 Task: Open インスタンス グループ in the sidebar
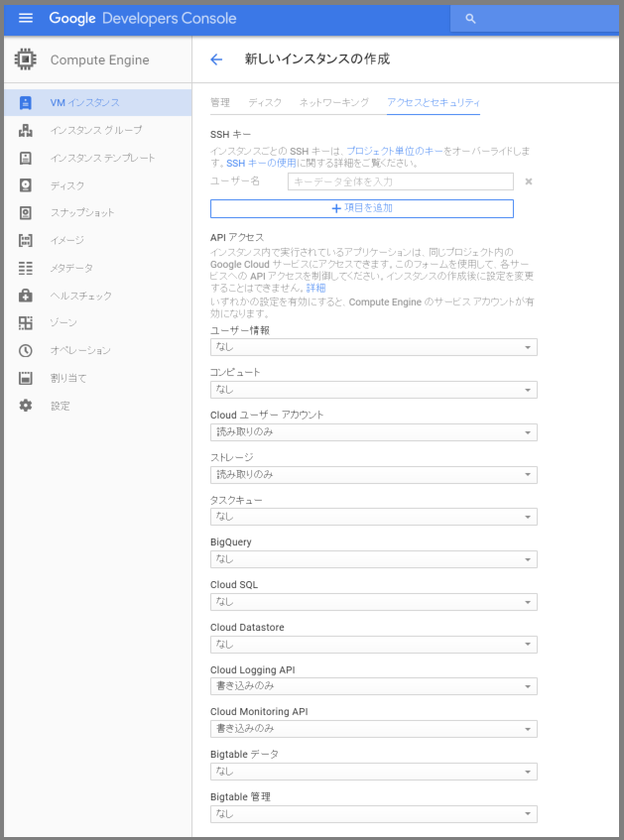point(97,130)
